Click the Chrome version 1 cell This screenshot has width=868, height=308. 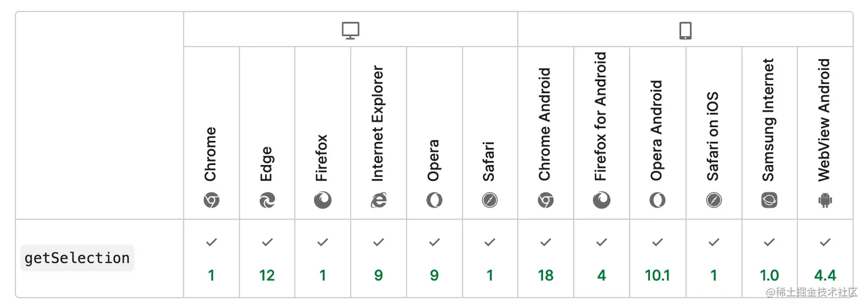(211, 276)
